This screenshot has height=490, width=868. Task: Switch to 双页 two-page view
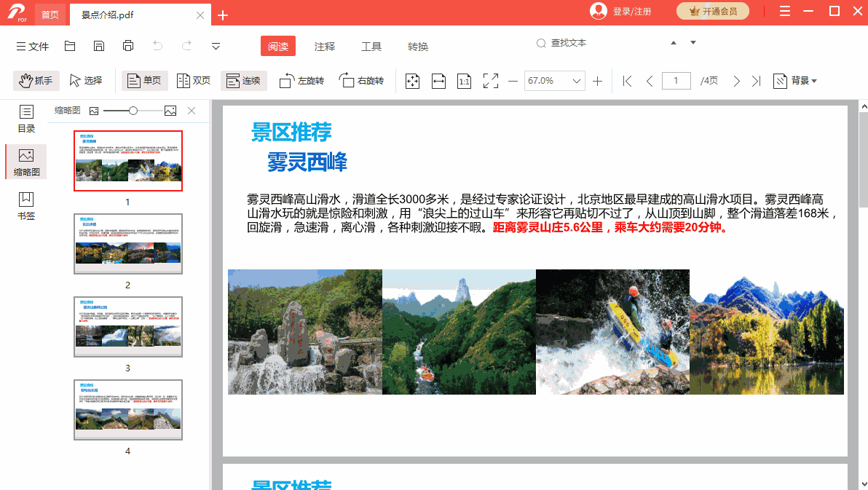(x=193, y=80)
